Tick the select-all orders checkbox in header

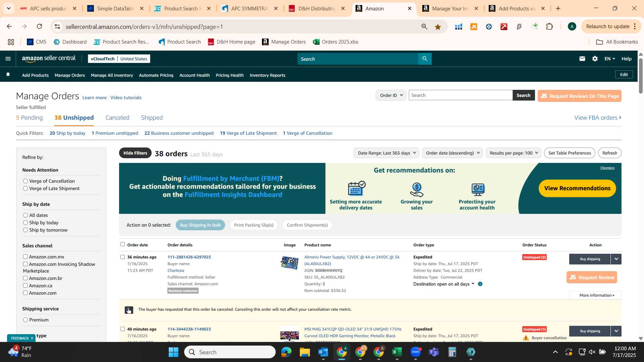(x=122, y=244)
